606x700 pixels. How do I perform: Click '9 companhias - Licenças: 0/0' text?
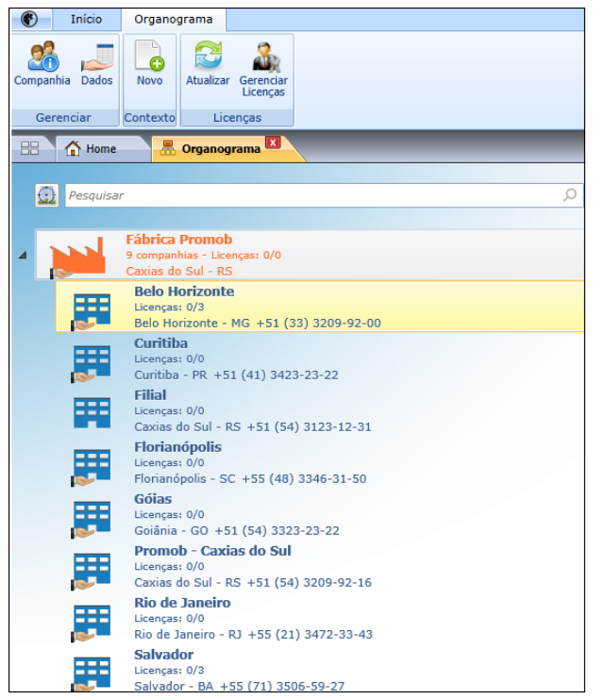tap(203, 255)
